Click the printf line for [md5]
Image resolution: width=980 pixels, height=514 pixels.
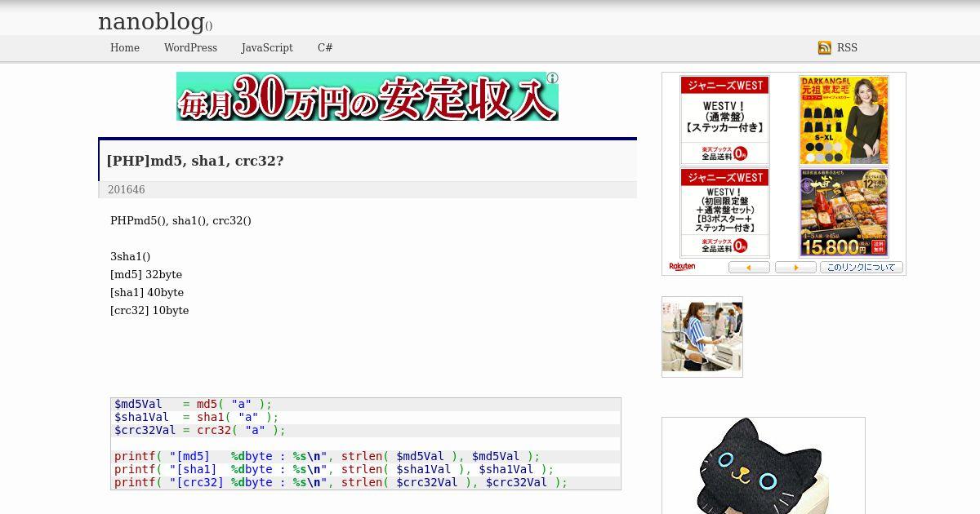(366, 457)
